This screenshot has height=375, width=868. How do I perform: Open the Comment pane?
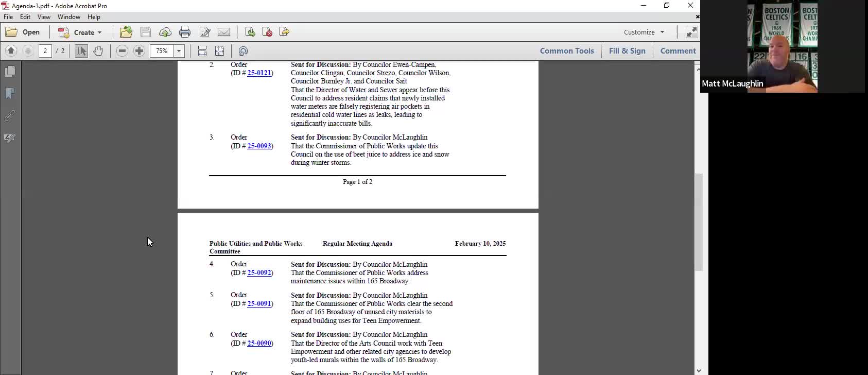[x=678, y=50]
